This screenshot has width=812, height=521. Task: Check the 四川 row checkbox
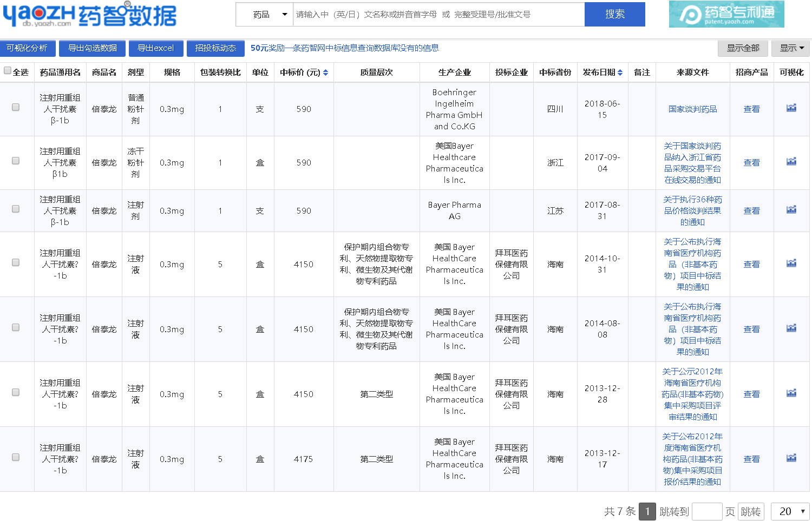click(16, 107)
